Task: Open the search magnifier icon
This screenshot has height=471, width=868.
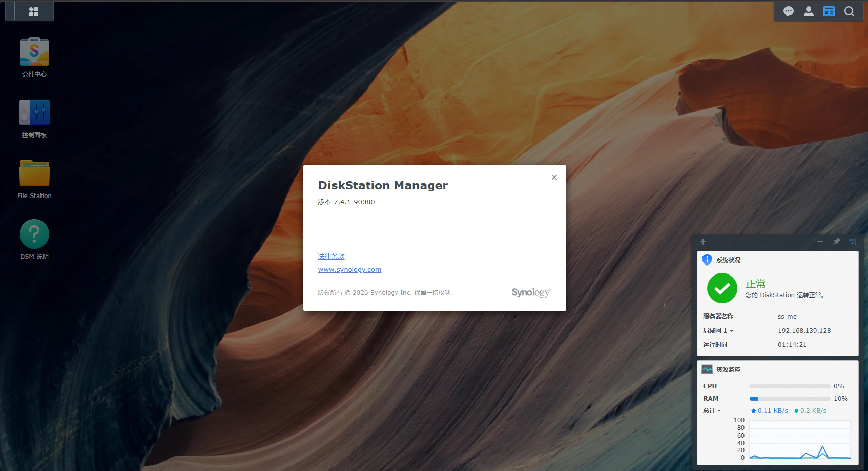Action: tap(849, 11)
